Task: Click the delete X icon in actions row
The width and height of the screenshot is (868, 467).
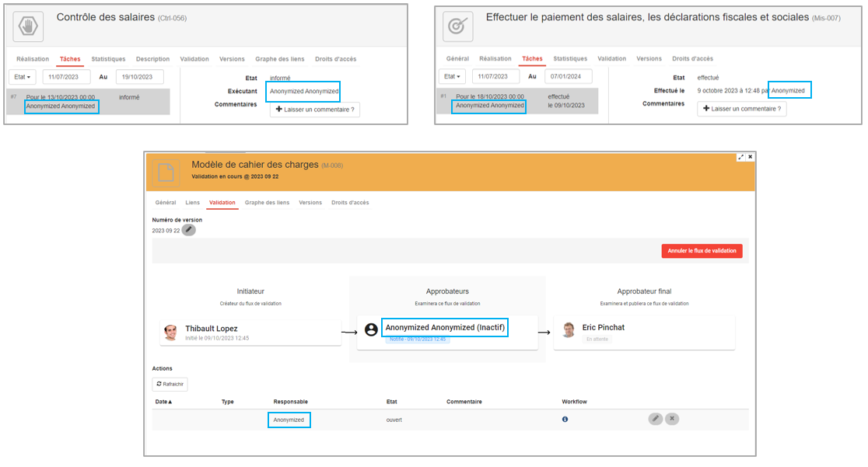Action: 672,419
